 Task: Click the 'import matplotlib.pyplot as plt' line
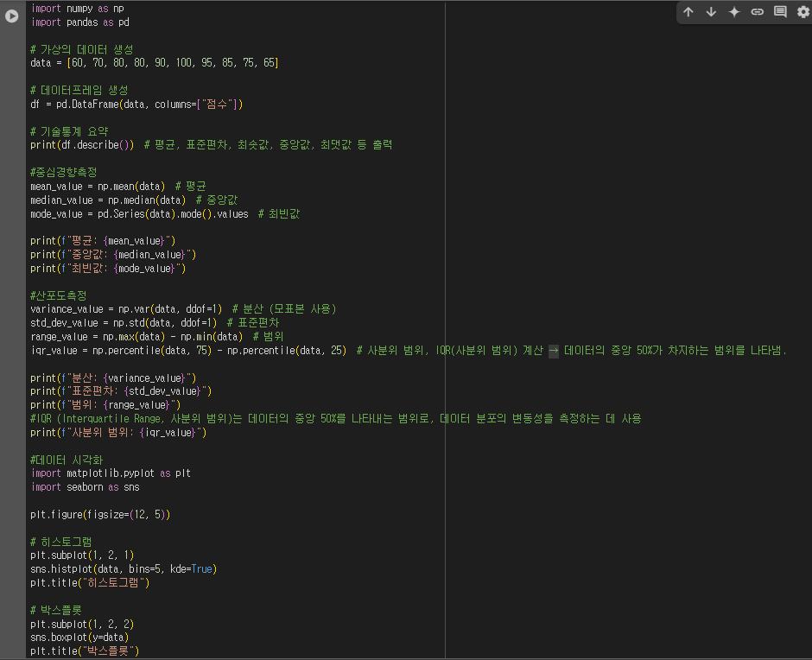coord(111,473)
